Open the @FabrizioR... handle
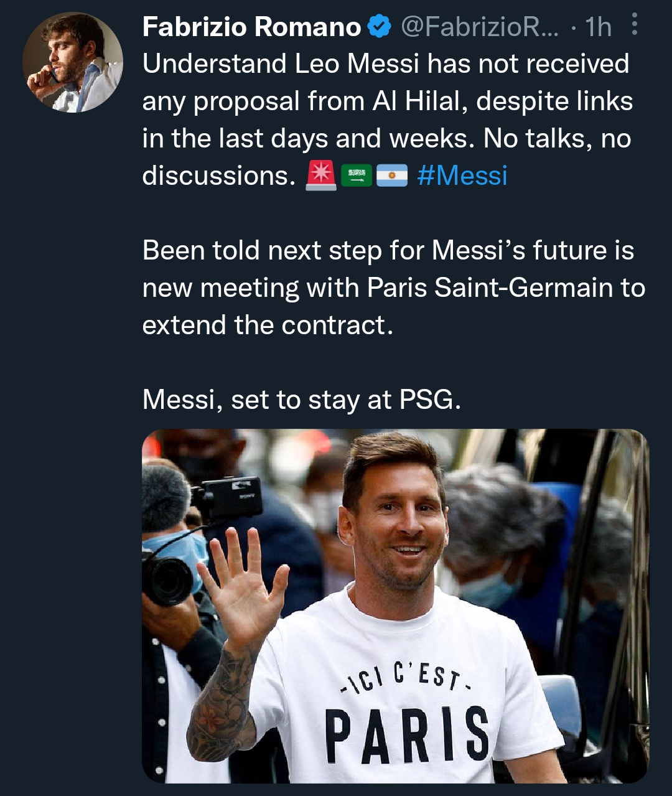 (x=480, y=27)
